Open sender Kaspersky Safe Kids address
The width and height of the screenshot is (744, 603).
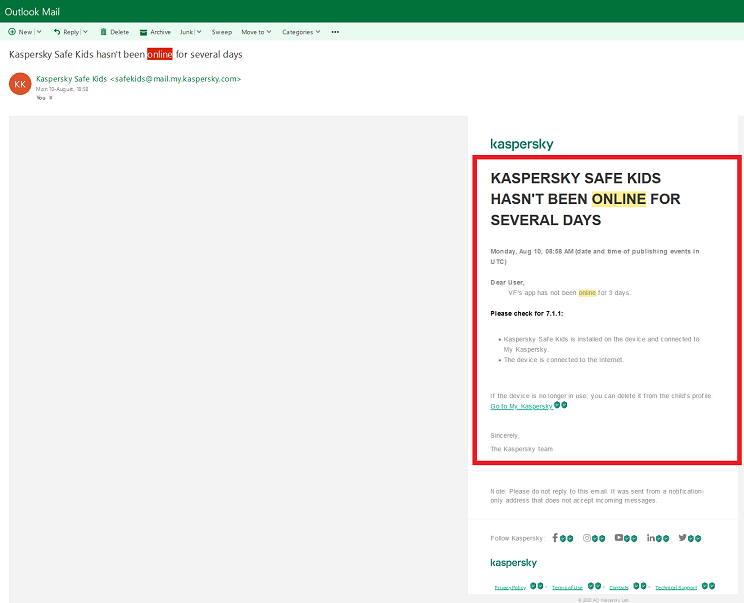(x=139, y=79)
